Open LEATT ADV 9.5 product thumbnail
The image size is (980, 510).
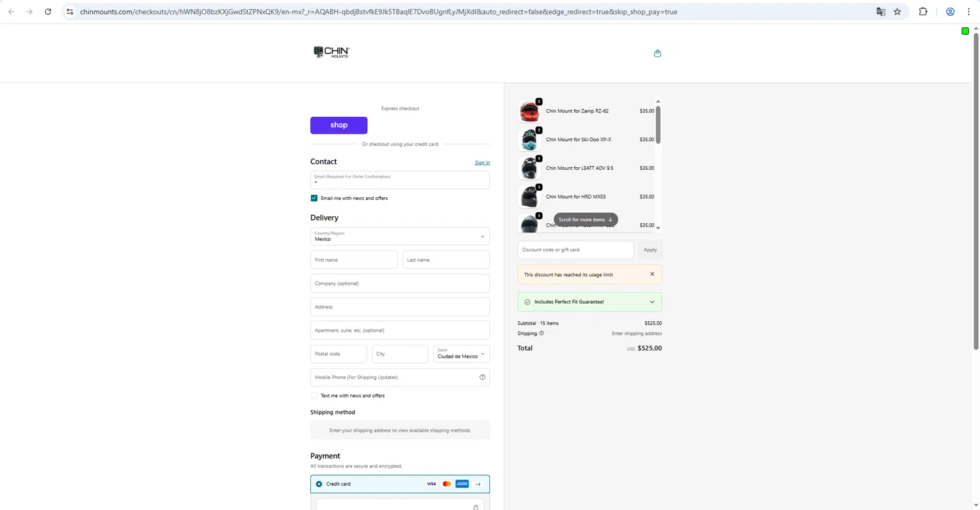click(x=529, y=168)
